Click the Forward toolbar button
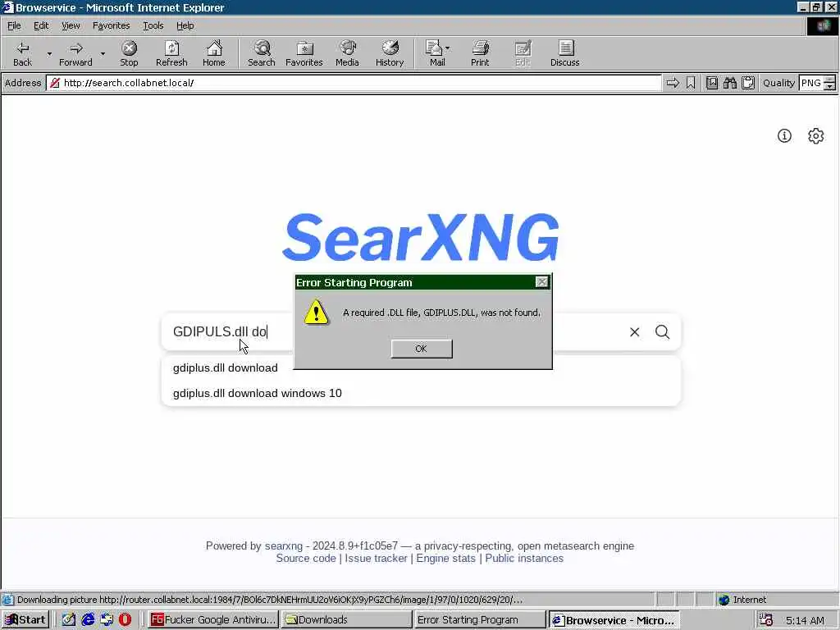The width and height of the screenshot is (840, 630). [76, 53]
